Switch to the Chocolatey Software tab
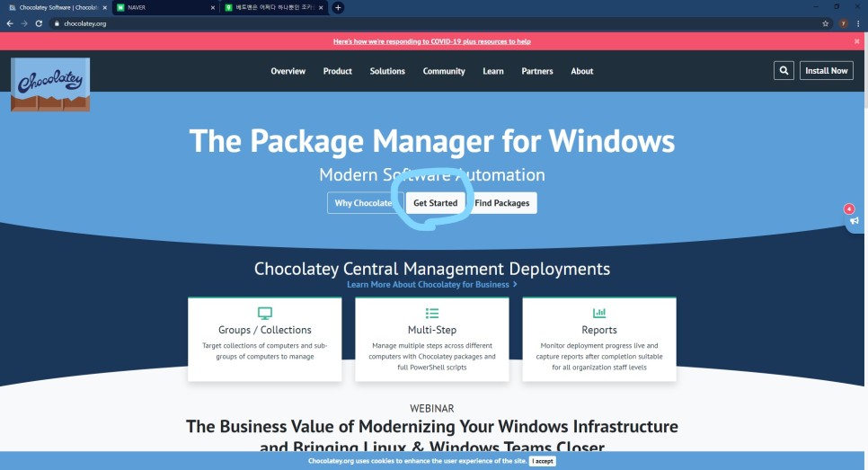The image size is (868, 470). coord(58,8)
